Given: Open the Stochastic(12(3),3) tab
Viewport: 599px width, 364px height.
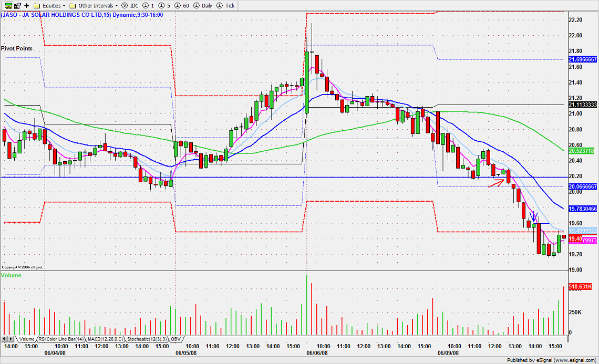Looking at the screenshot, I should point(147,339).
